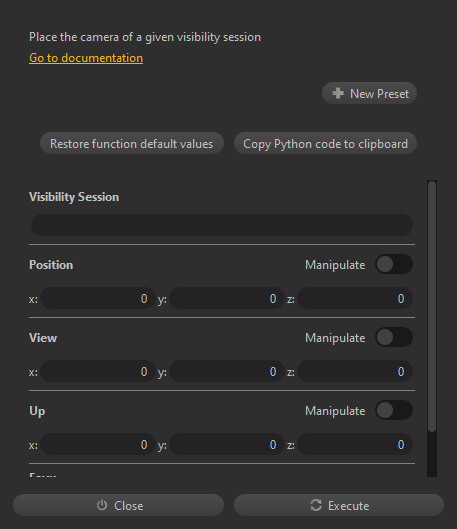457x529 pixels.
Task: Click the Visibility Session field
Action: pos(222,225)
